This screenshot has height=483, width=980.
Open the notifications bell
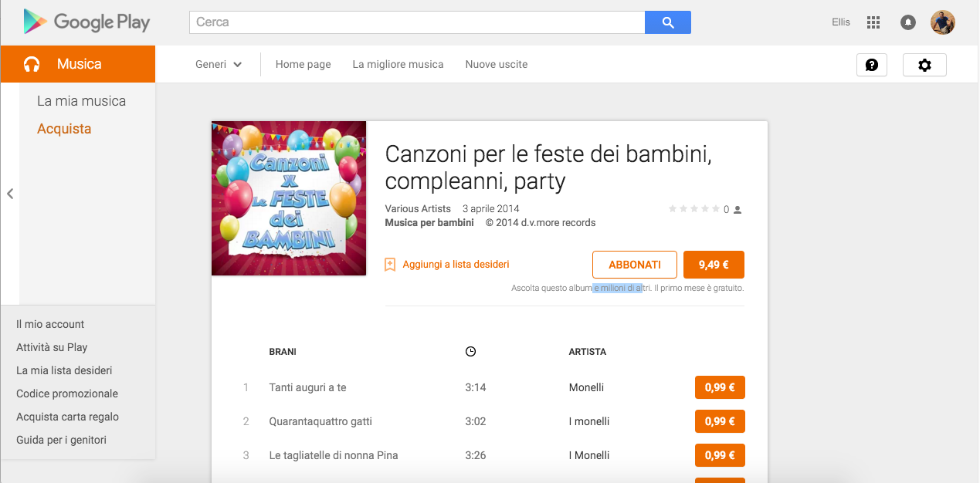(908, 22)
